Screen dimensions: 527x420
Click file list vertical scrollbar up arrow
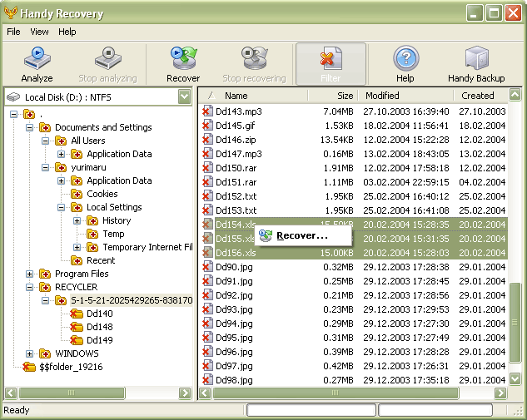(x=515, y=95)
